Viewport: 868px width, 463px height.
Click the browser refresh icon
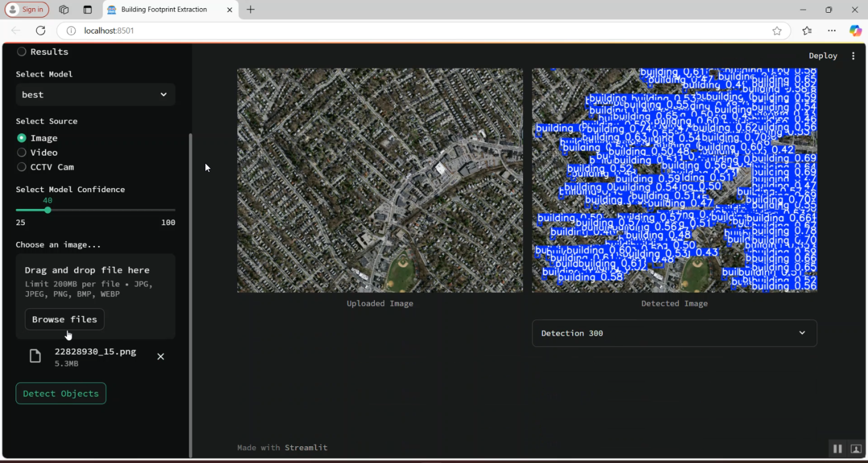point(41,31)
